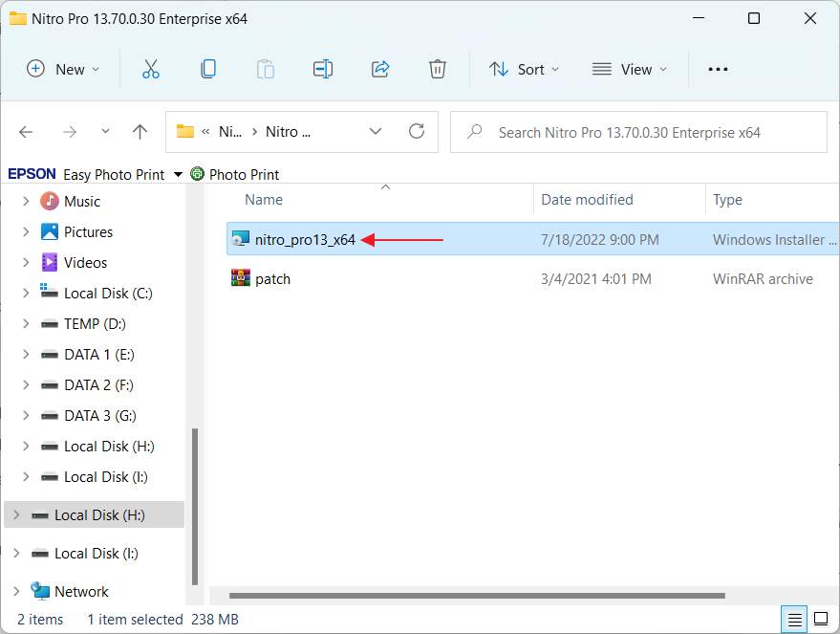Image resolution: width=840 pixels, height=634 pixels.
Task: Open the New item dropdown
Action: (63, 69)
